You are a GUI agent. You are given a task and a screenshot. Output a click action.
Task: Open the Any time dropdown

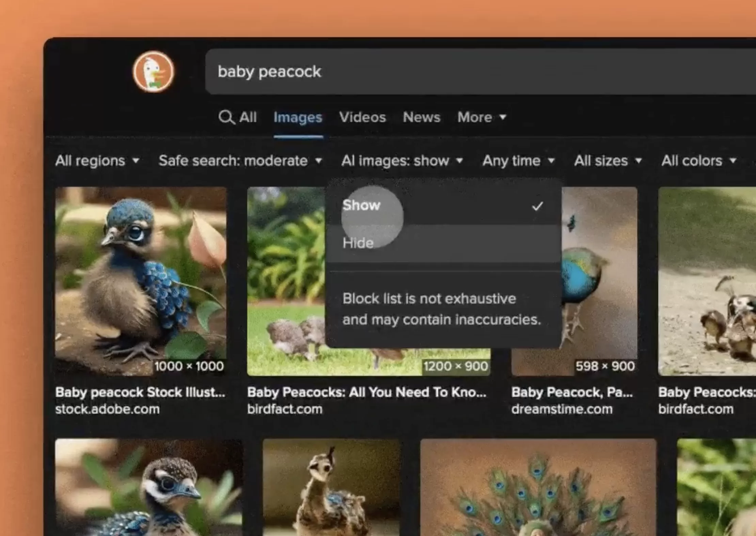coord(518,160)
